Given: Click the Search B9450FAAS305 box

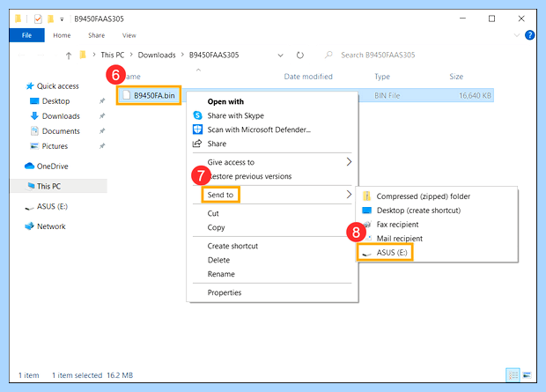Looking at the screenshot, I should [378, 55].
